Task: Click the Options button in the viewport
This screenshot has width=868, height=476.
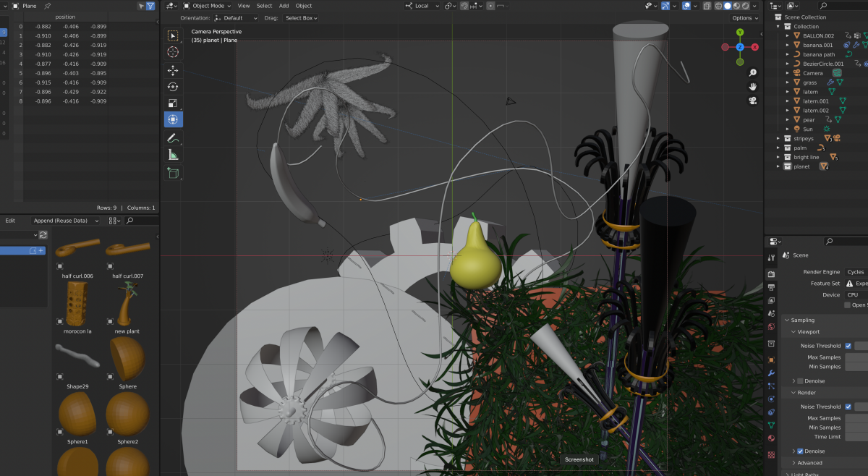Action: tap(744, 18)
